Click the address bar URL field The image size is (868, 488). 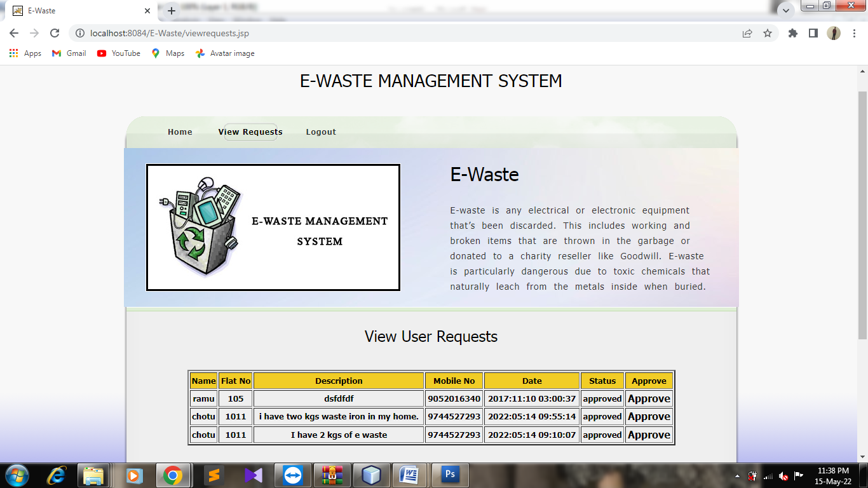407,33
